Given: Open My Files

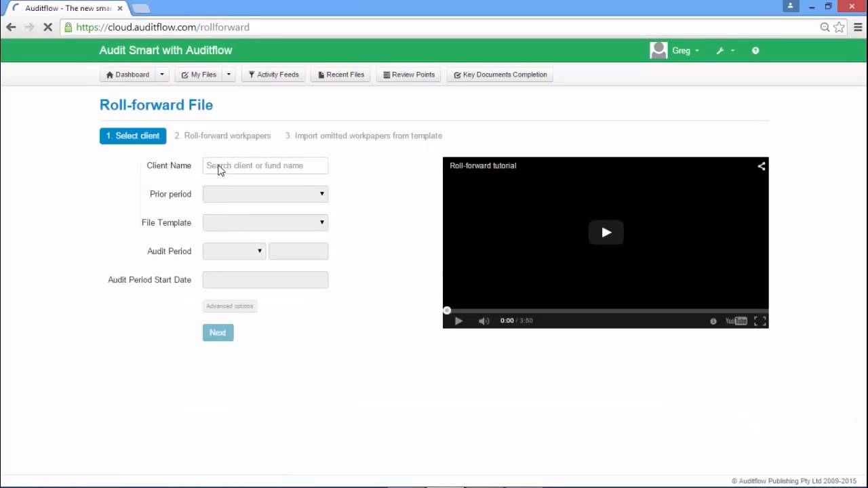Looking at the screenshot, I should click(199, 75).
